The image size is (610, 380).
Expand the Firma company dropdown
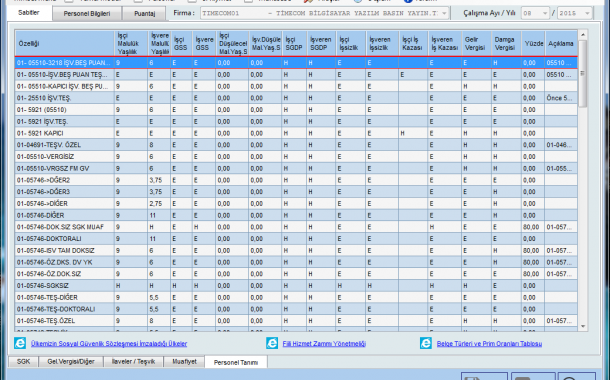(x=444, y=13)
